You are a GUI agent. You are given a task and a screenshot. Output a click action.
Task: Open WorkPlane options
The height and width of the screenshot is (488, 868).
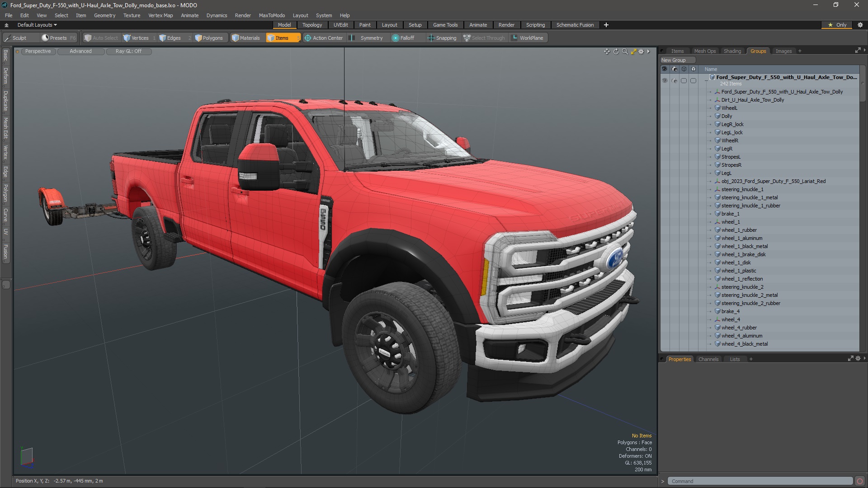(528, 38)
